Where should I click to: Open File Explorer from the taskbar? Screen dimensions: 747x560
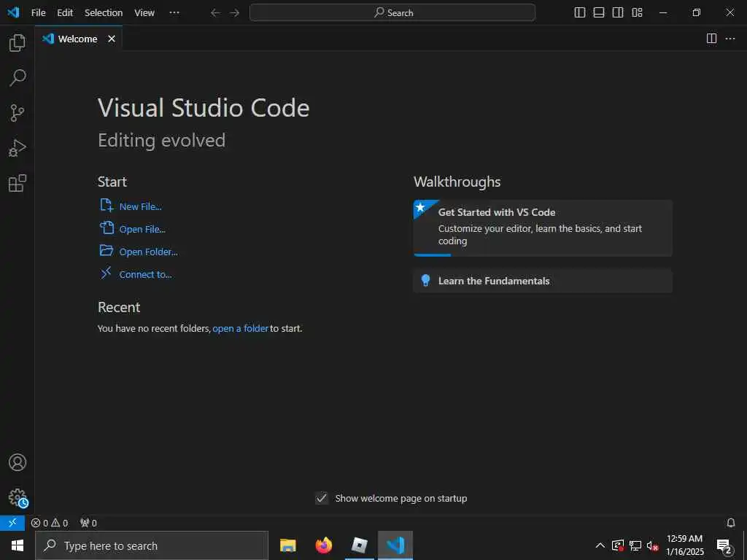pos(287,545)
